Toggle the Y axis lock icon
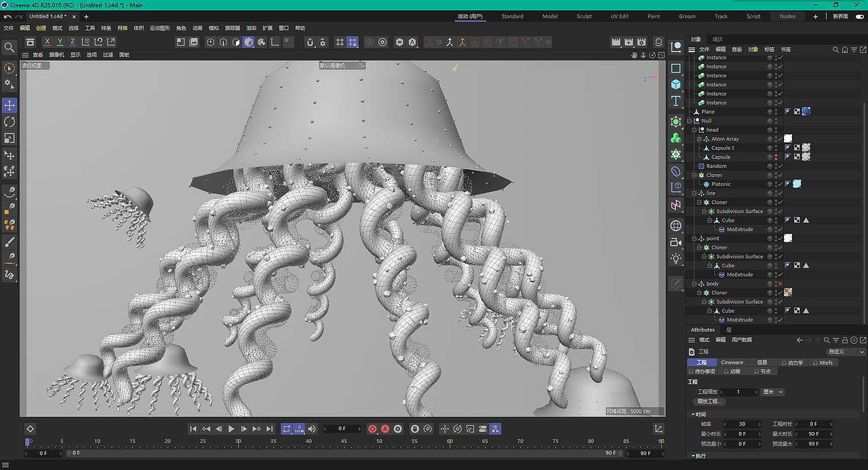 (x=60, y=42)
